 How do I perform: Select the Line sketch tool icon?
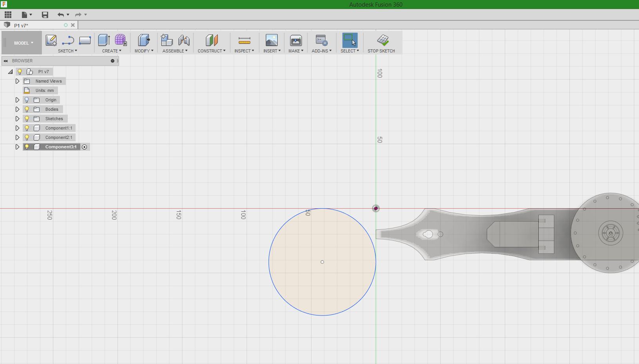click(68, 40)
